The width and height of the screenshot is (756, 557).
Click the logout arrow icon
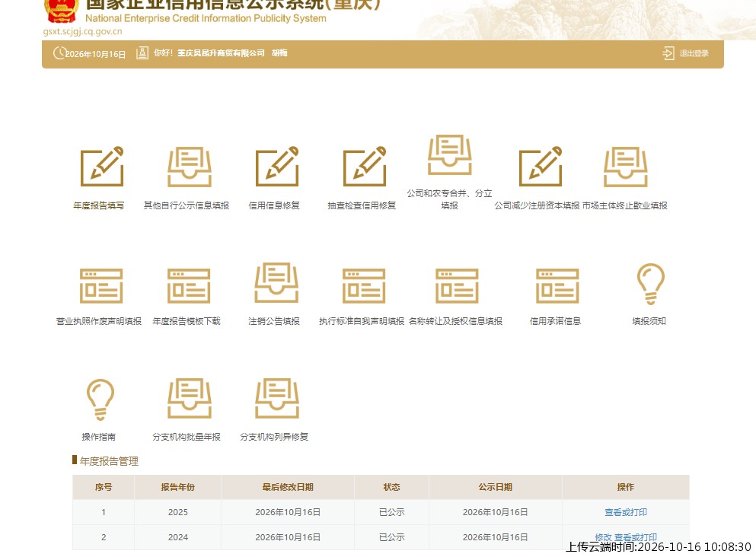(668, 53)
